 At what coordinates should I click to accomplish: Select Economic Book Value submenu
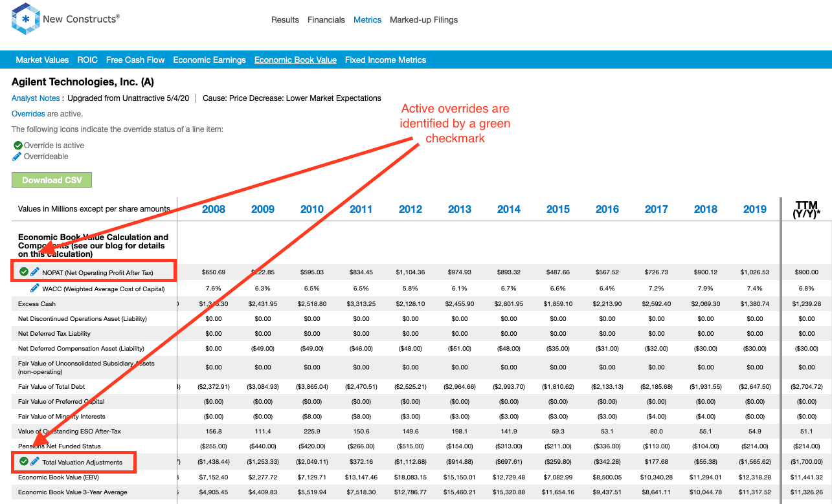[x=295, y=60]
